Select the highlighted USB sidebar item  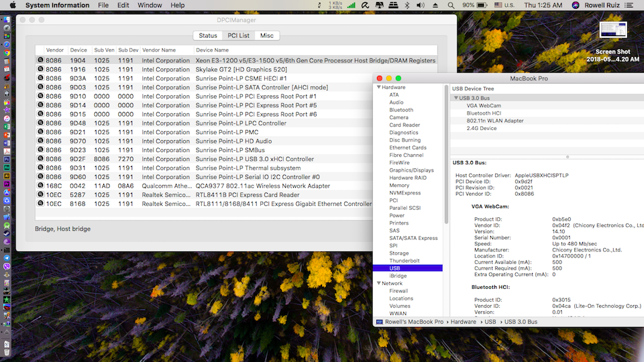coord(407,268)
